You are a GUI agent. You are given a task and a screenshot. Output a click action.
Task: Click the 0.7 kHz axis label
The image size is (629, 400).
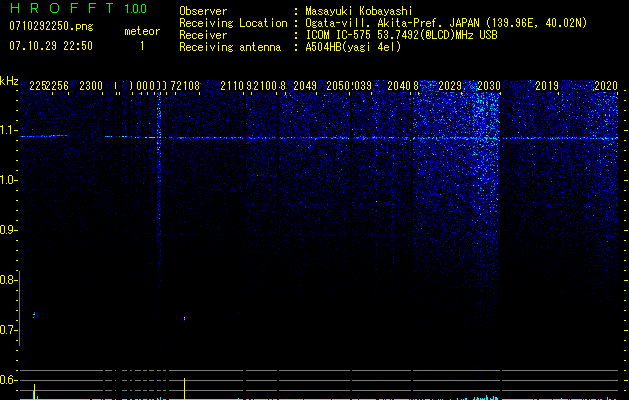[8, 330]
